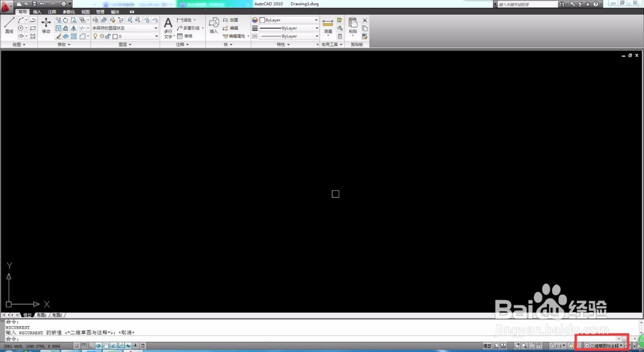Select the Mirror tool in modify panel
The height and width of the screenshot is (352, 644).
[x=73, y=28]
